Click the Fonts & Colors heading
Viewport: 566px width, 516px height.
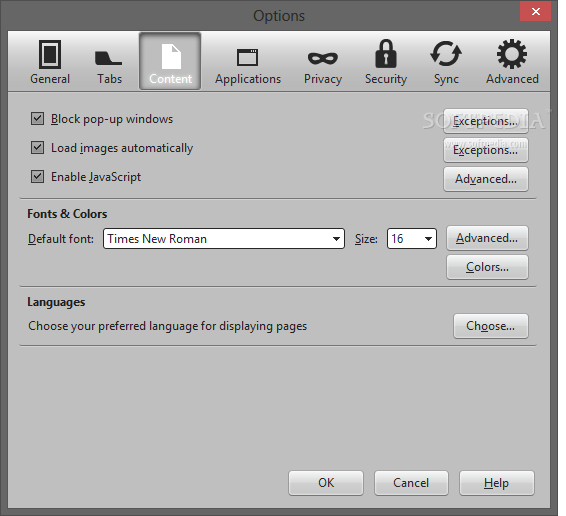[67, 214]
